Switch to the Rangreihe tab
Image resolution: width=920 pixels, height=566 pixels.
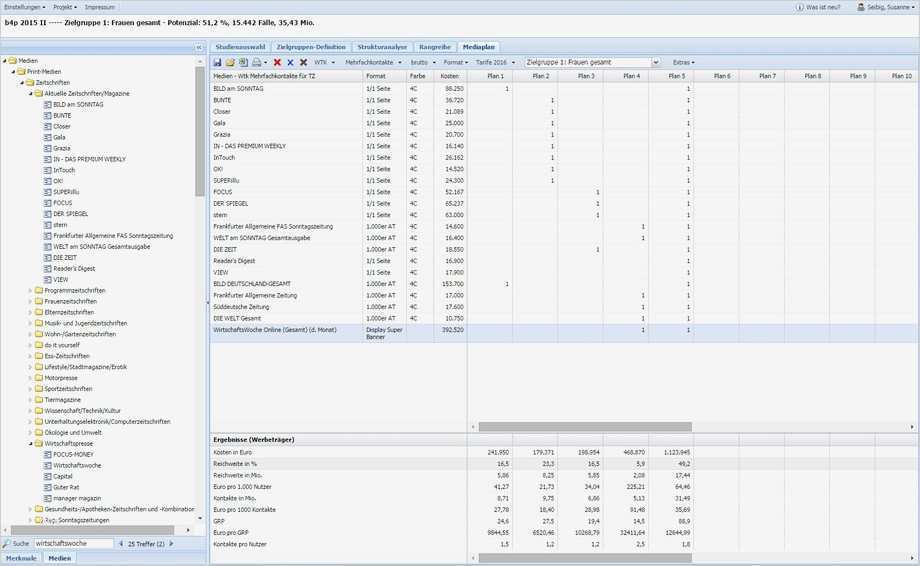pos(434,47)
